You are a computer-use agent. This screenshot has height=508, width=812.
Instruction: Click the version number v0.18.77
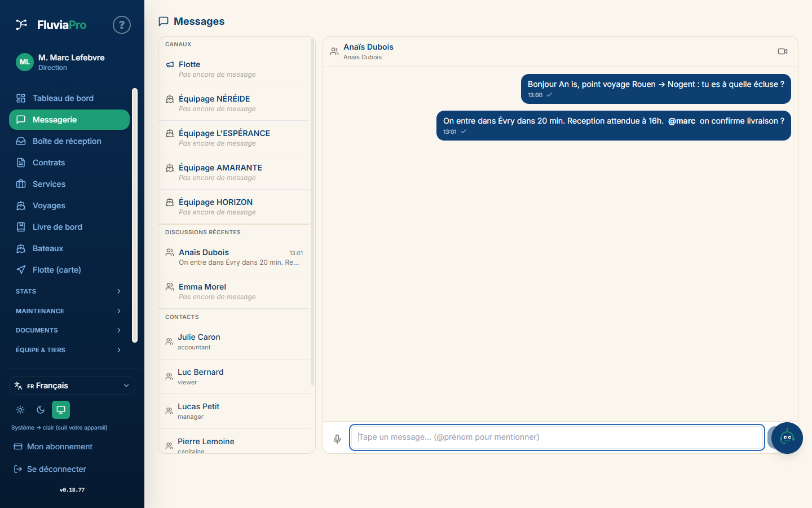click(x=72, y=490)
